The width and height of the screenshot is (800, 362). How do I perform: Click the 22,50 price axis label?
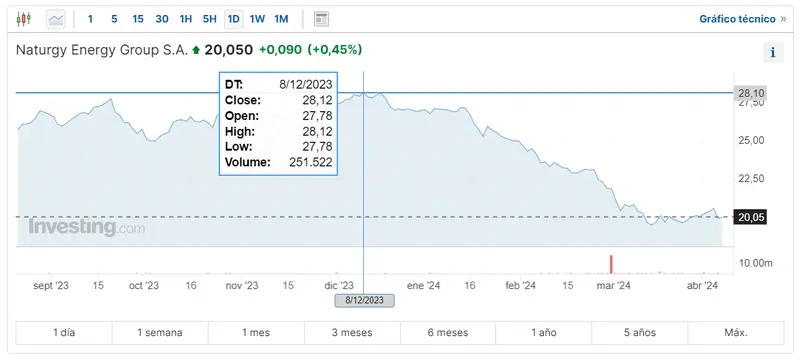pyautogui.click(x=751, y=178)
